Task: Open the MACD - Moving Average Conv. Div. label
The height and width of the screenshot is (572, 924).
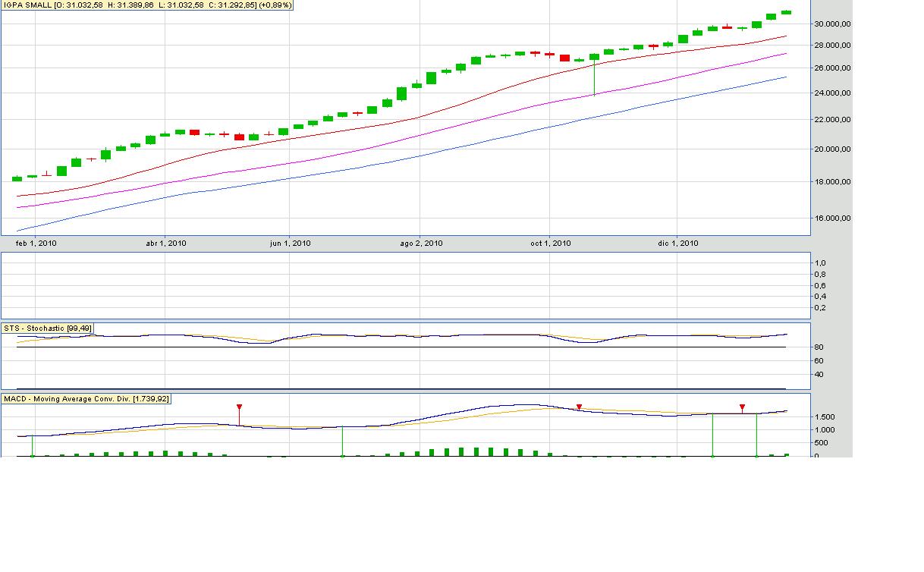Action: coord(86,398)
